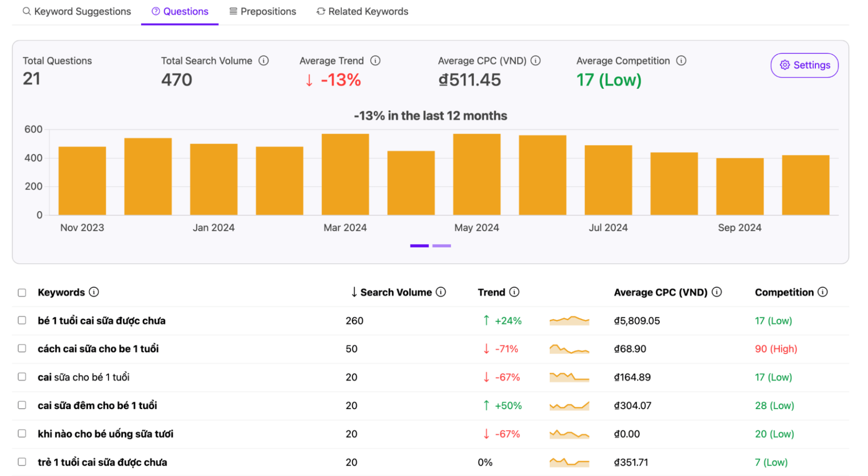Toggle the select-all Keywords checkbox
This screenshot has height=476, width=868.
[22, 293]
